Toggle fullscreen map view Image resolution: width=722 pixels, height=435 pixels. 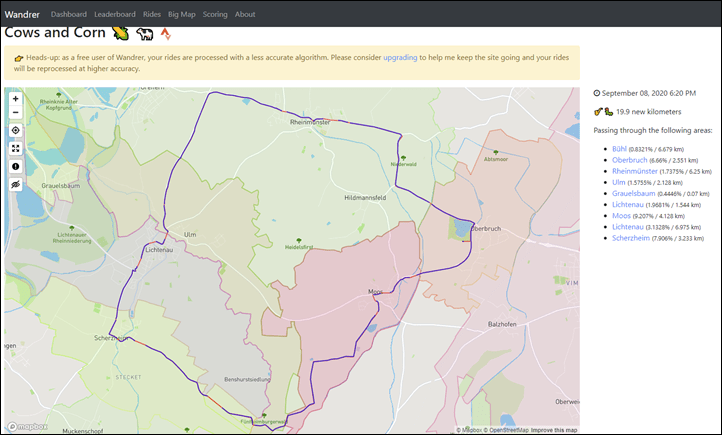tap(16, 148)
